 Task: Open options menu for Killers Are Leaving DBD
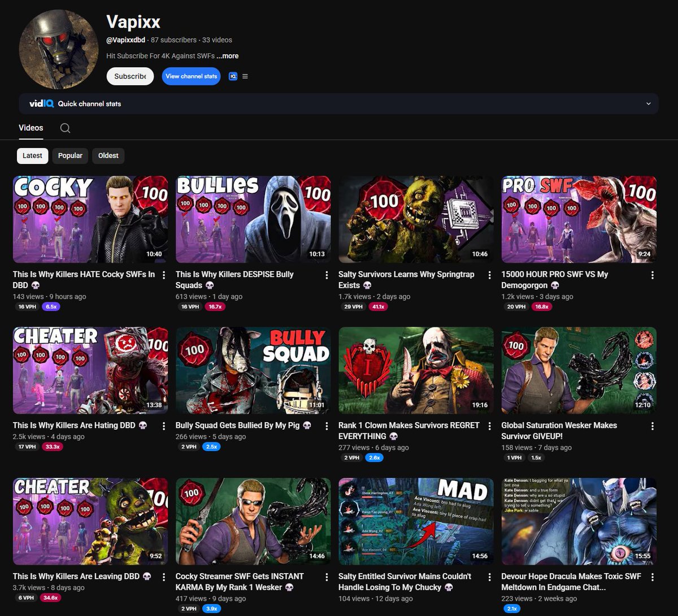point(164,577)
